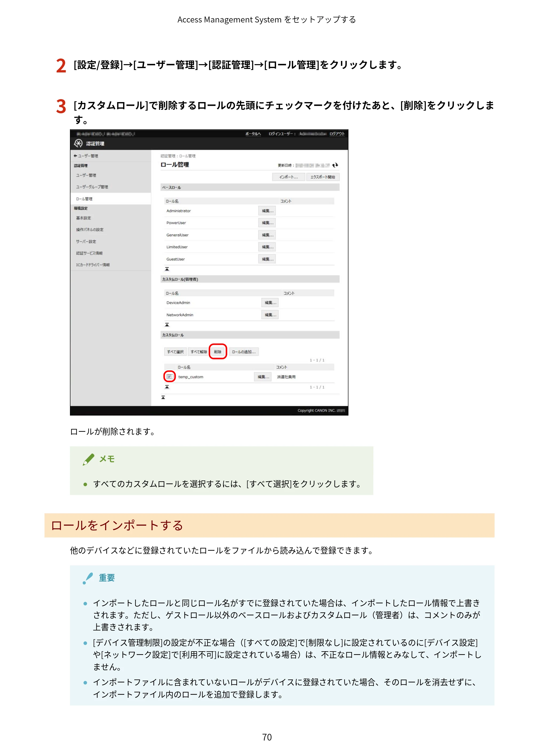Click the ベースロール section header

(250, 187)
